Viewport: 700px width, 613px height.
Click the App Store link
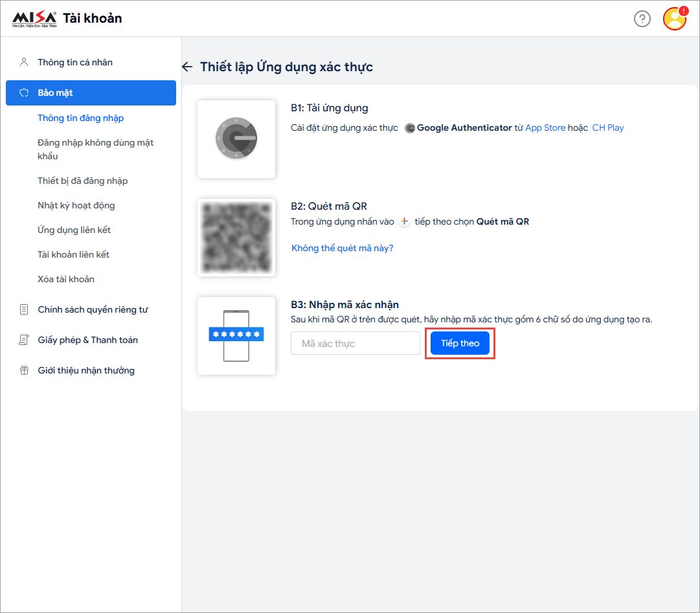pos(545,128)
